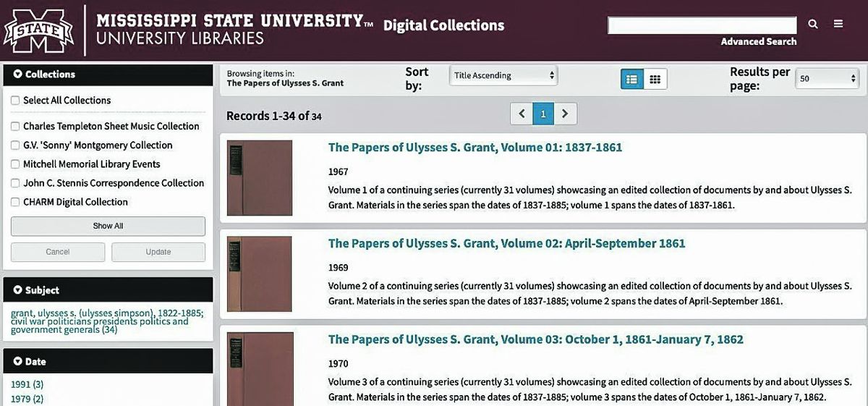
Task: Click the Volume 02 year 1969 text
Action: coord(338,268)
